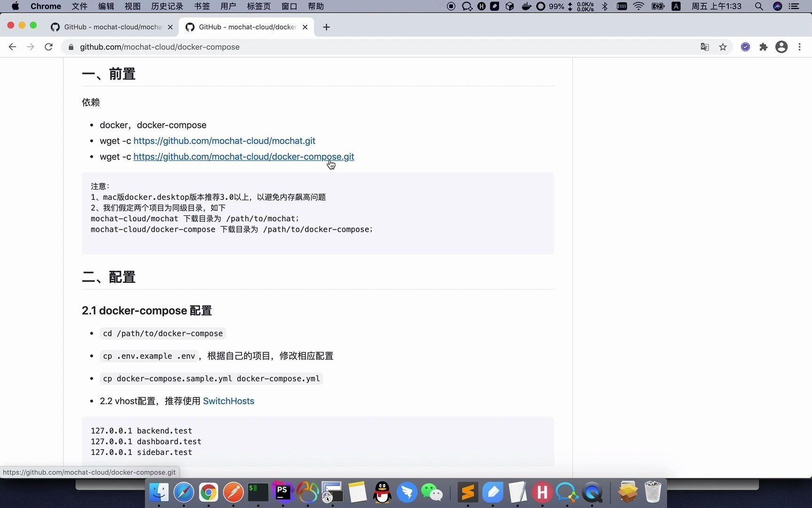Click the purple checkmark extension icon
The width and height of the screenshot is (812, 508).
(x=745, y=47)
